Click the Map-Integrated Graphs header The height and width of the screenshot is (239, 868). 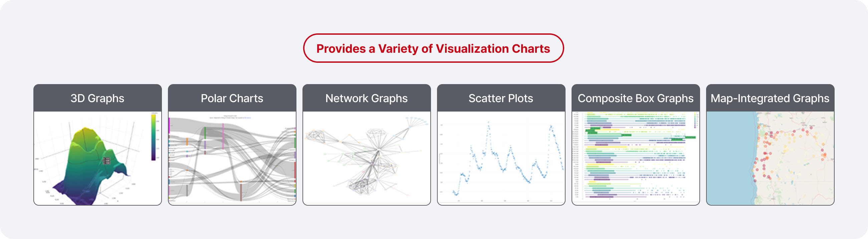[x=770, y=98]
